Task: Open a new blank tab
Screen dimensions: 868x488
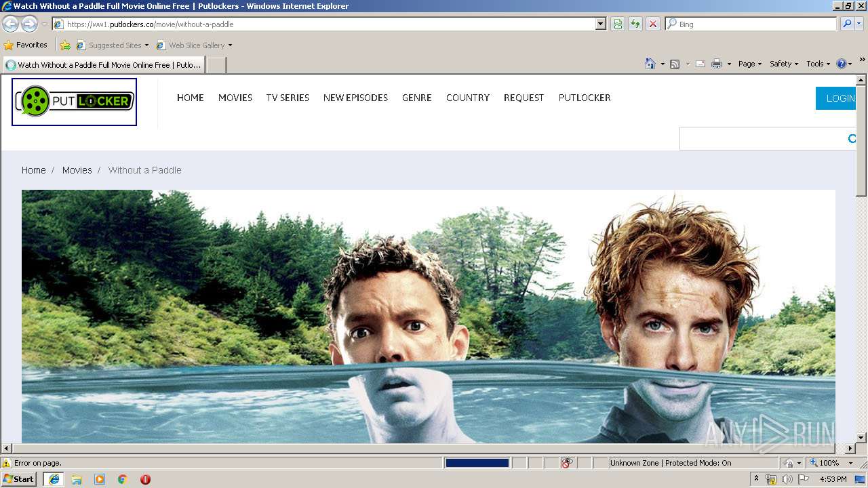Action: [x=216, y=65]
